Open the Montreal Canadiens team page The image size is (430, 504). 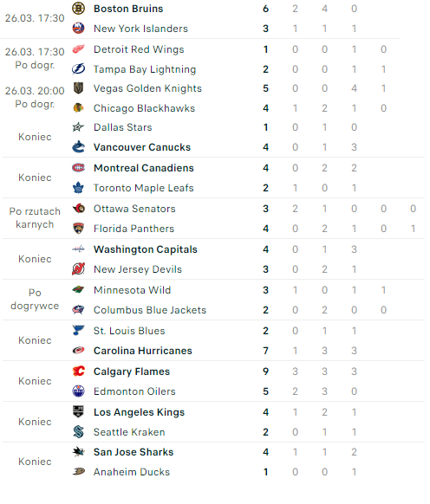pyautogui.click(x=144, y=168)
